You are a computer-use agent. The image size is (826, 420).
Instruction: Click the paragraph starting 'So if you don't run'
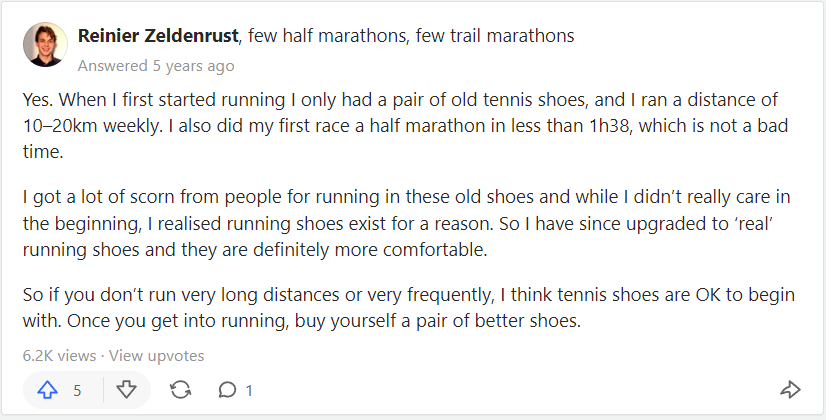[x=409, y=307]
